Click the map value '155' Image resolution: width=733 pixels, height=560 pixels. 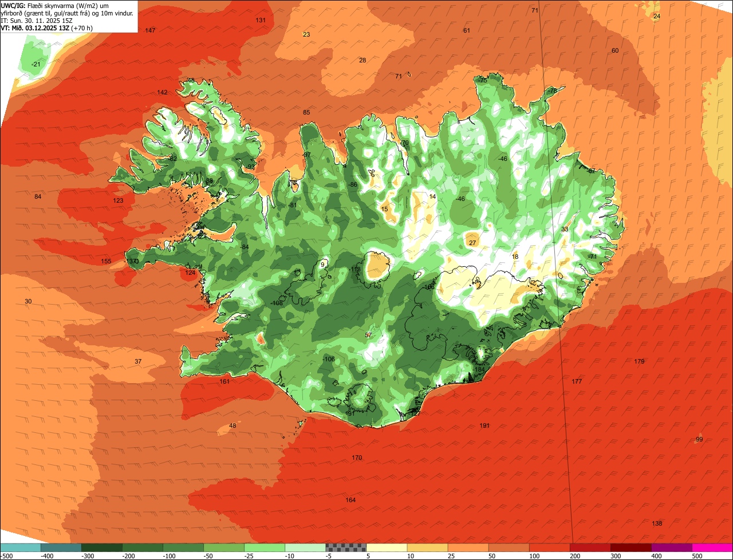[x=106, y=261]
